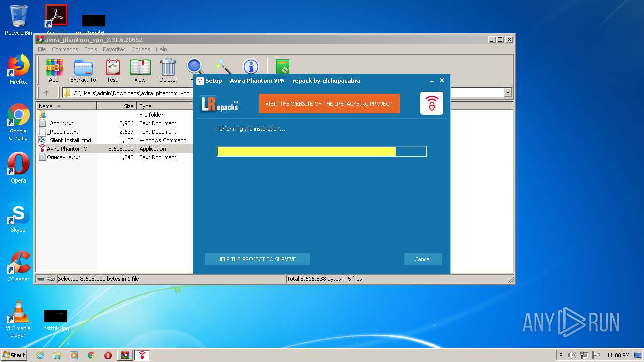Switch to WinRAR via taskbar button

(x=125, y=355)
